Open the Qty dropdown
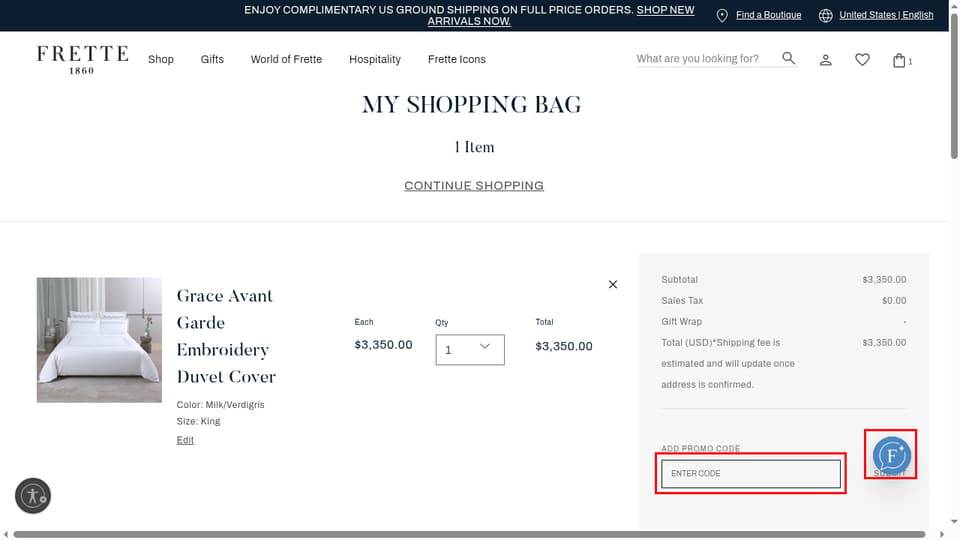960x540 pixels. (470, 350)
